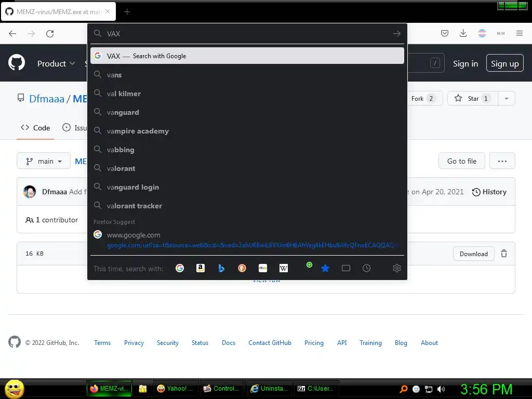The image size is (532, 399).
Task: Choose the 'vans' search suggestion
Action: click(247, 75)
